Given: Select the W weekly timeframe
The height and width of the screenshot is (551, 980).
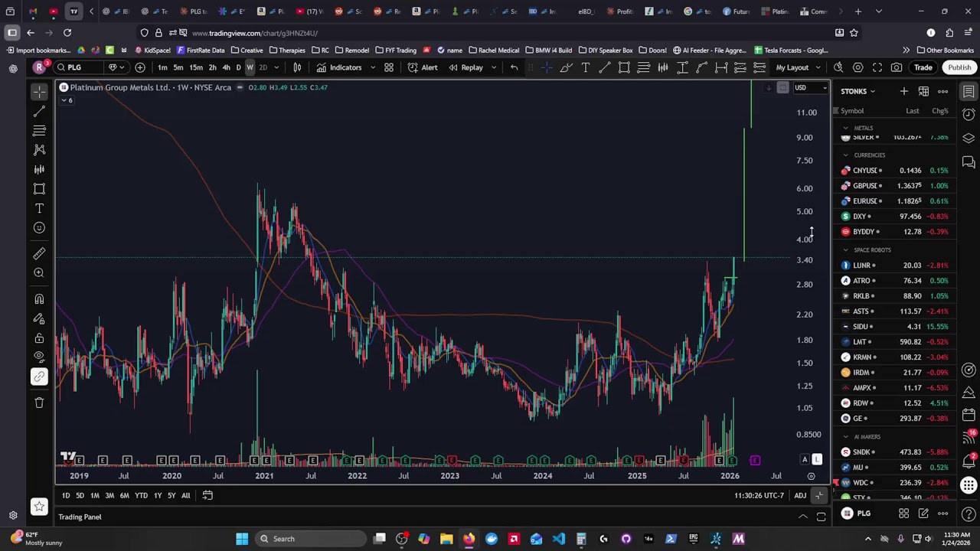Looking at the screenshot, I should [x=250, y=67].
